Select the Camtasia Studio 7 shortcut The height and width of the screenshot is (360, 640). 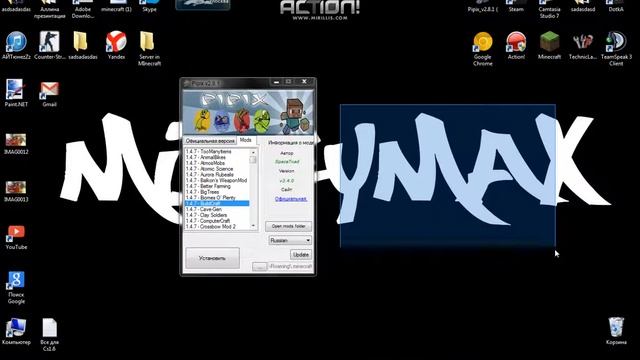549,9
